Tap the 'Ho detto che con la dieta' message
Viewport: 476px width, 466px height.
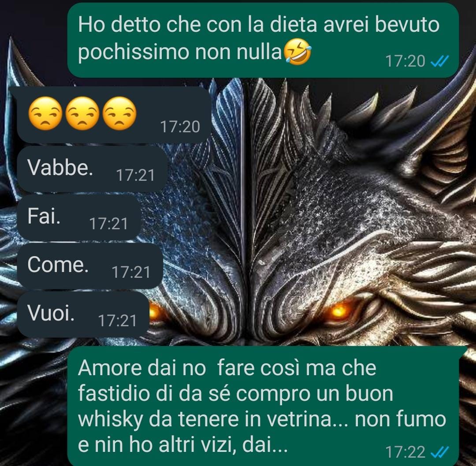click(263, 40)
